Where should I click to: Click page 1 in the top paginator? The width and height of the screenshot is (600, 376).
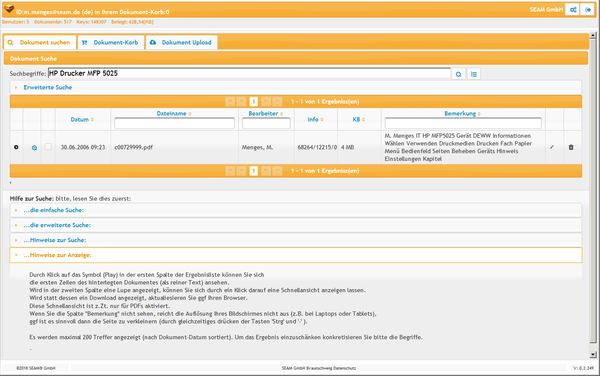coord(253,102)
